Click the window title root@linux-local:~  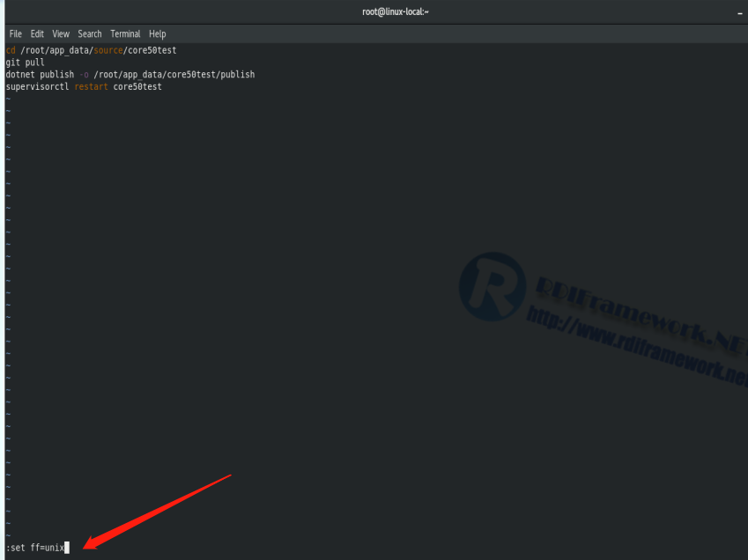pos(396,12)
